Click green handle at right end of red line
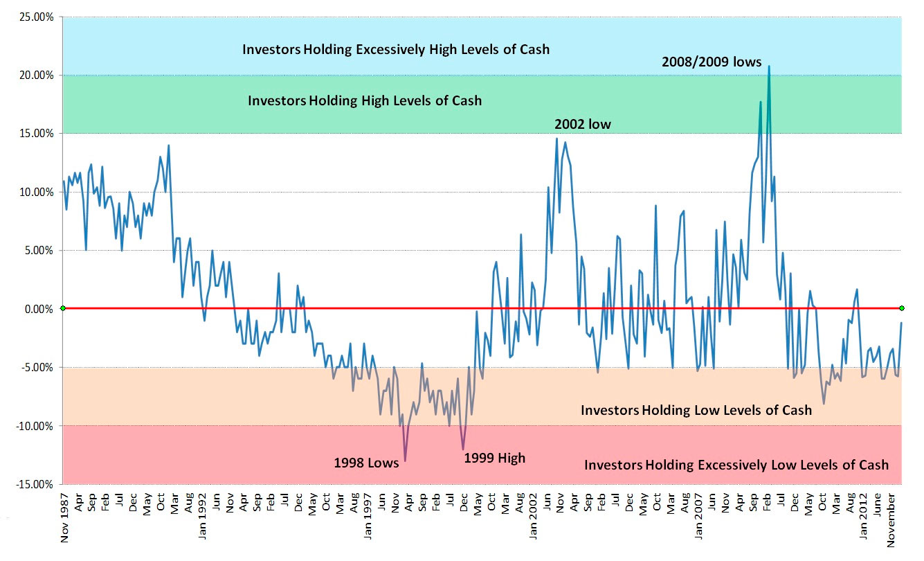 (x=902, y=308)
